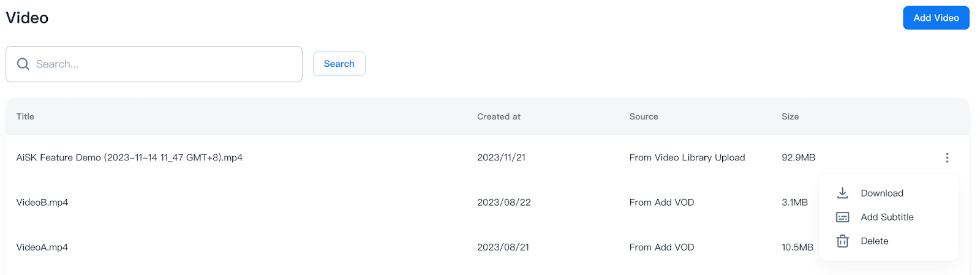Click the Title column header
The height and width of the screenshot is (275, 980).
pyautogui.click(x=25, y=116)
